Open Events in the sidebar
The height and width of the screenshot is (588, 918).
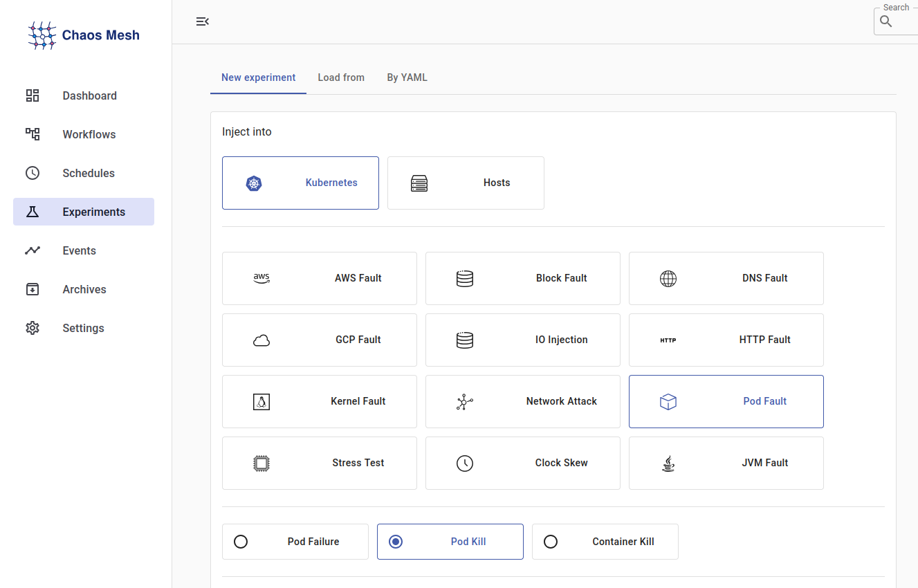pyautogui.click(x=84, y=250)
